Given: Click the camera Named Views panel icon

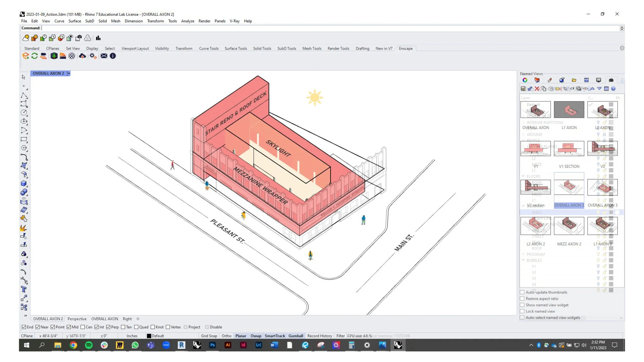Looking at the screenshot, I should pos(611,80).
